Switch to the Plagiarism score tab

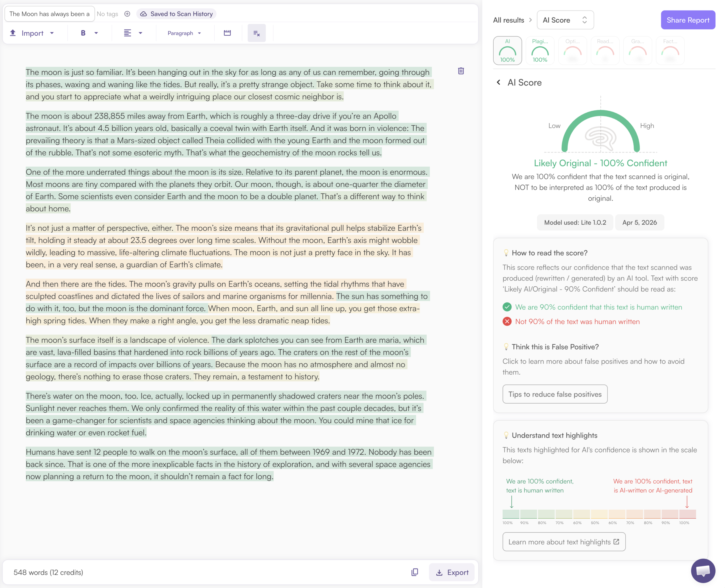540,50
